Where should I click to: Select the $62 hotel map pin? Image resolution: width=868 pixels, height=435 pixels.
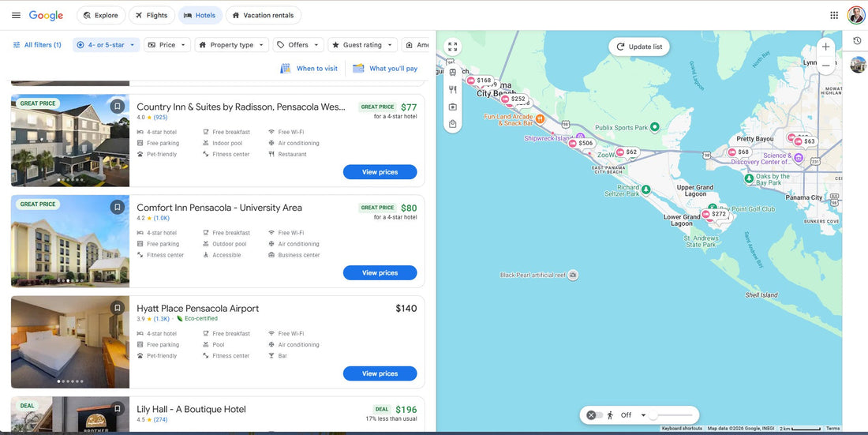627,152
